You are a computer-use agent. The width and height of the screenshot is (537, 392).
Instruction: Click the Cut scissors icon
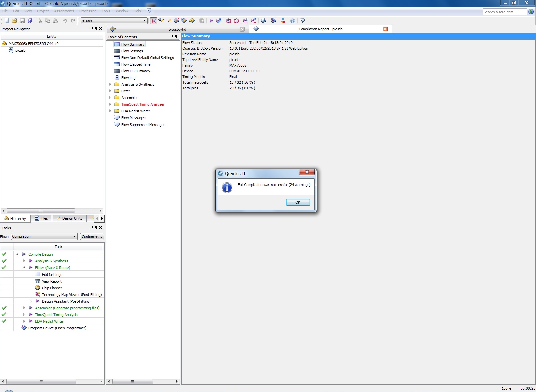[x=40, y=21]
